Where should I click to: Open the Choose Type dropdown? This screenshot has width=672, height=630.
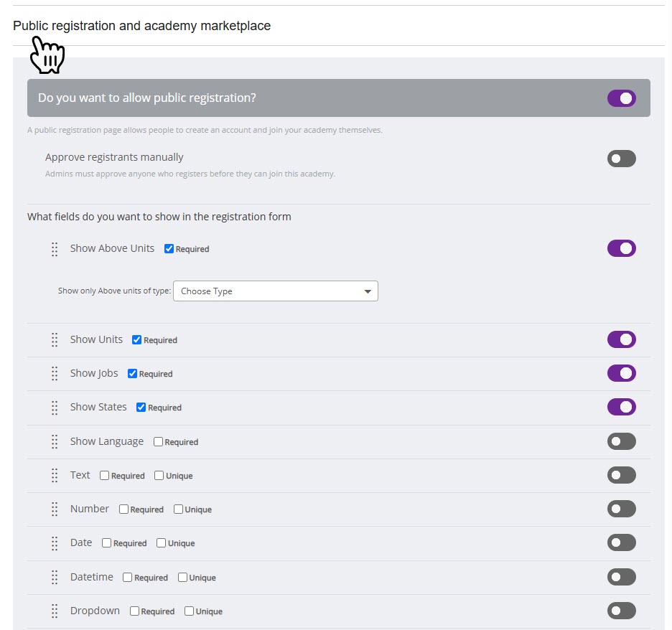click(275, 291)
